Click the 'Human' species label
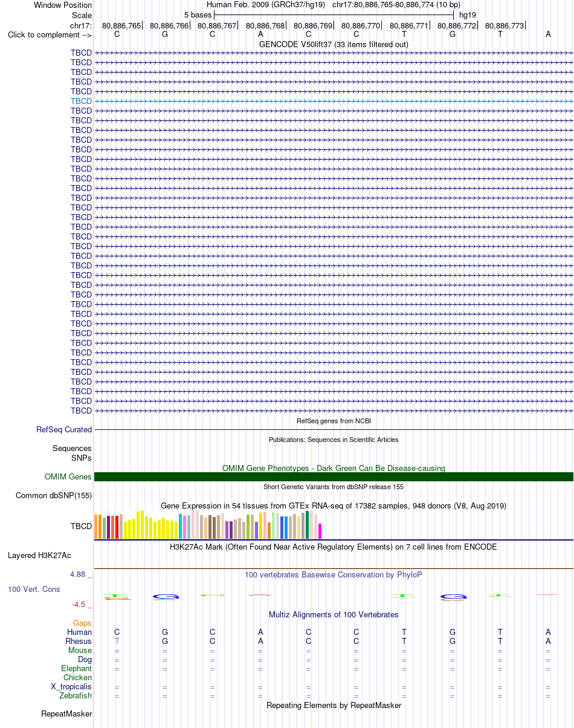This screenshot has width=574, height=728. [x=79, y=632]
